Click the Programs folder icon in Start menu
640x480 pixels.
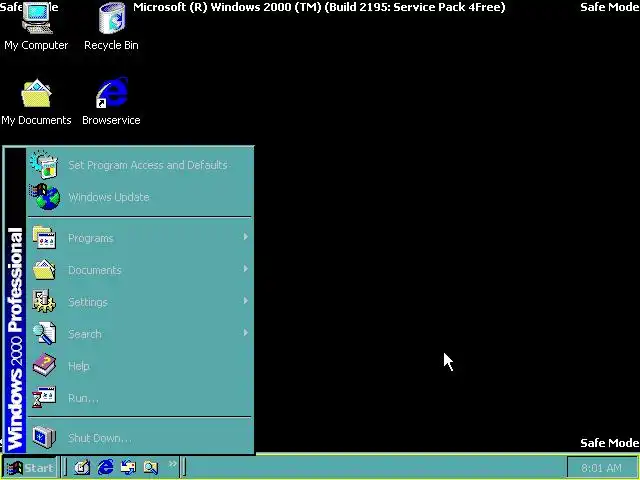(44, 237)
